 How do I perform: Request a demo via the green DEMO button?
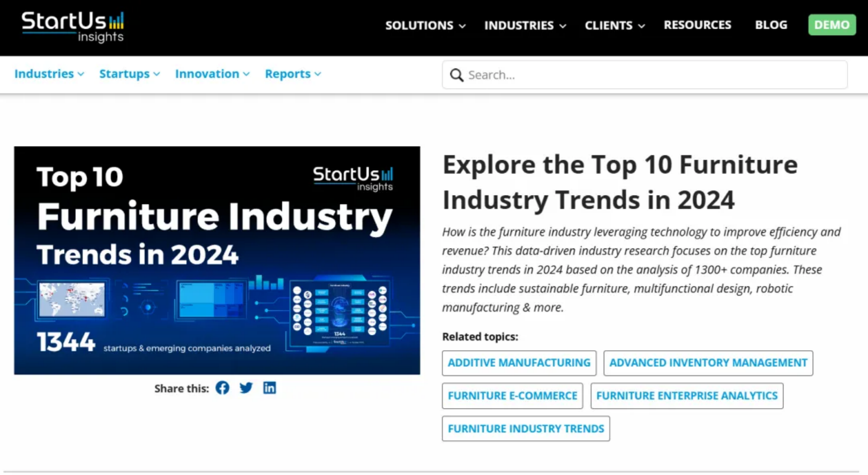click(832, 25)
